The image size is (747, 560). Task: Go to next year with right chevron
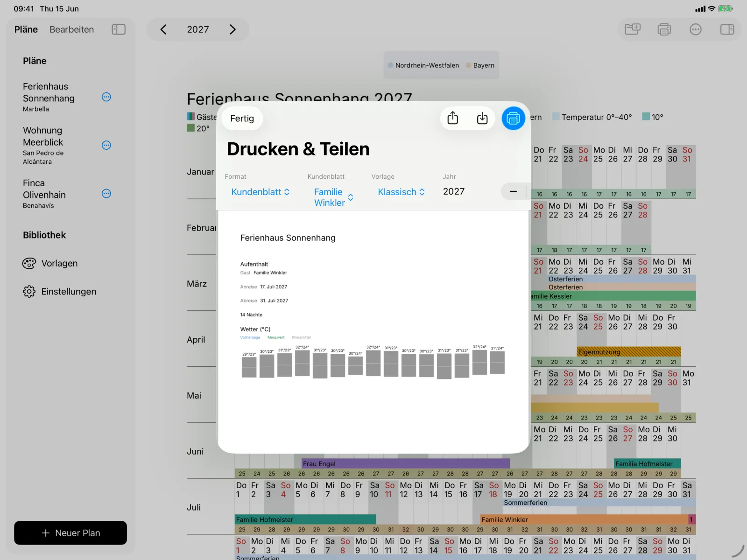[x=233, y=29]
